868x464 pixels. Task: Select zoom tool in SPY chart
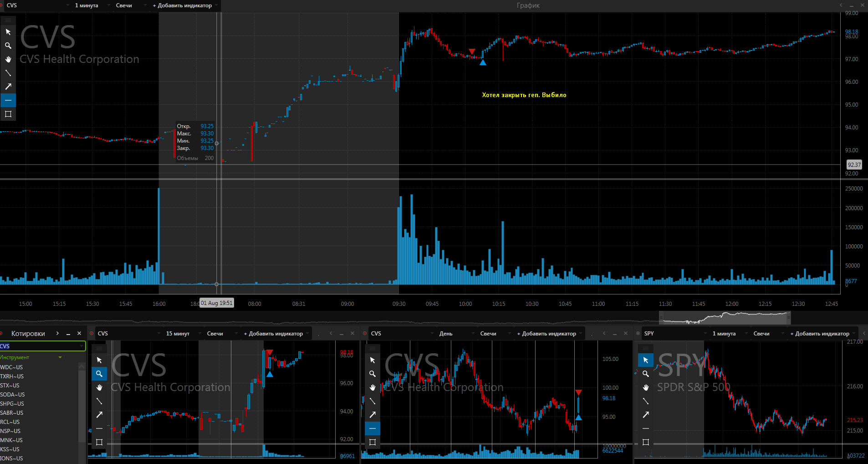[x=646, y=374]
